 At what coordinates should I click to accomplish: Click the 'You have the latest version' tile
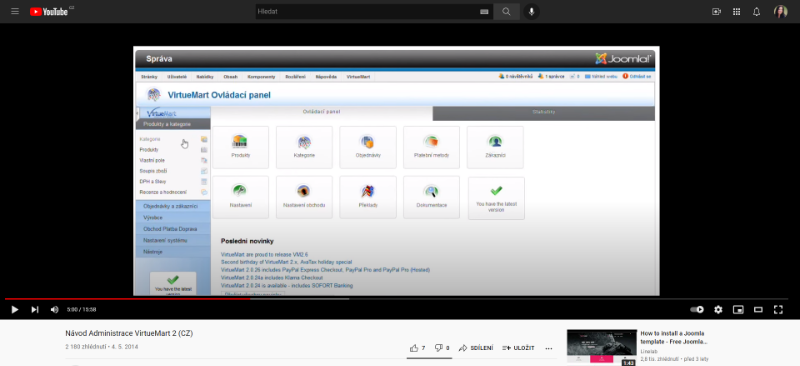pos(496,198)
